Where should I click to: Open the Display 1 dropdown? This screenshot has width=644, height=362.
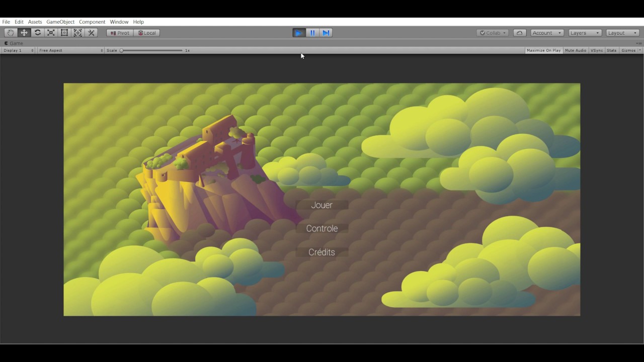pos(19,50)
